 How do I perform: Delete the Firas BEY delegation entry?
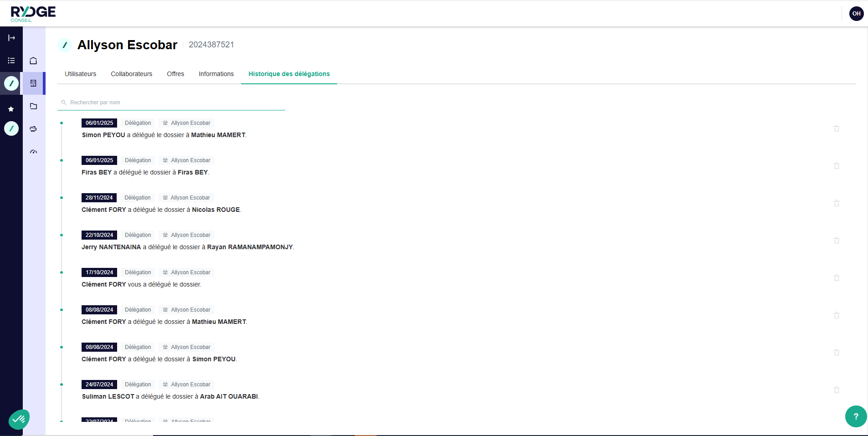(x=837, y=166)
